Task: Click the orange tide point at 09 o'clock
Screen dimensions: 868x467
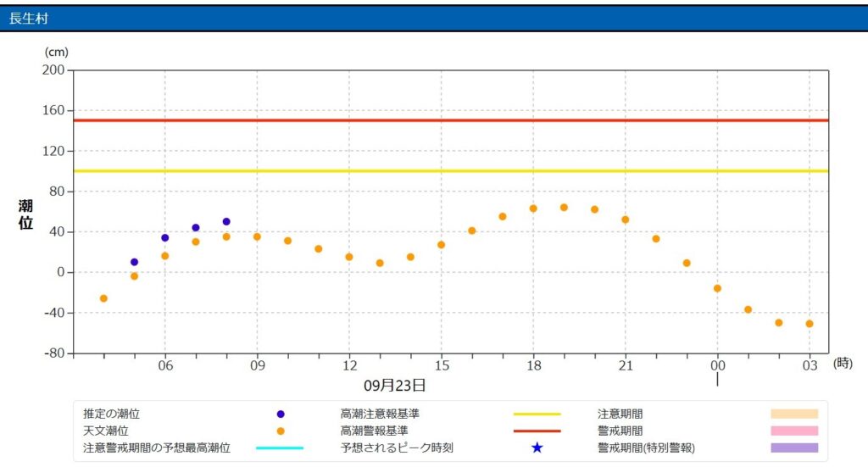Action: [x=257, y=236]
